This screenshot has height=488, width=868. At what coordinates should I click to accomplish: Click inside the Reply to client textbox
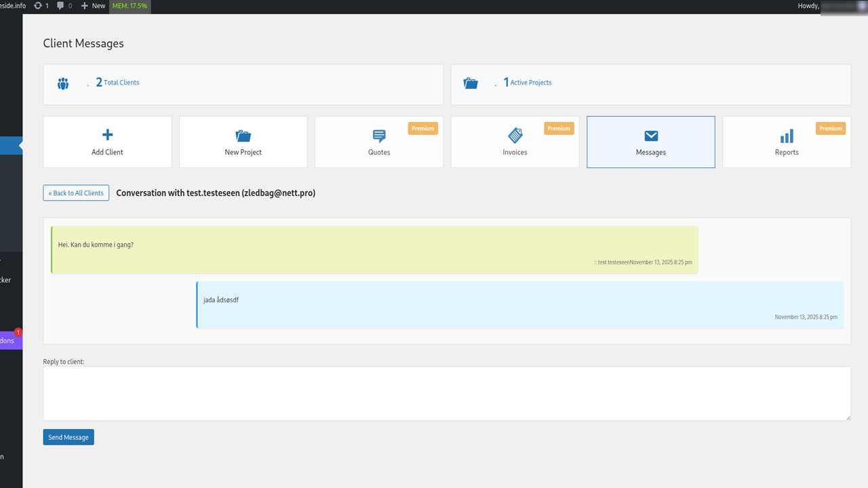click(446, 393)
